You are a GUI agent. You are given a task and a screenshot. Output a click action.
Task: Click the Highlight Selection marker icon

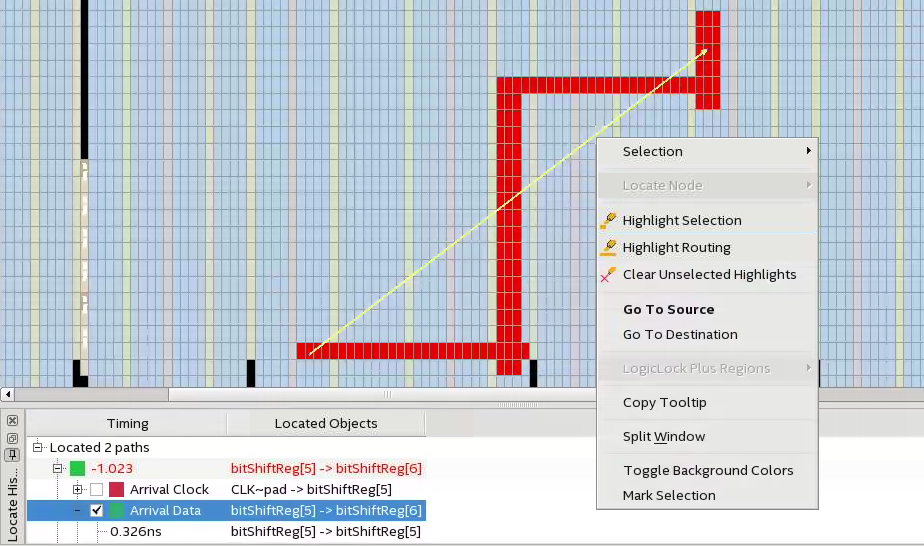608,220
